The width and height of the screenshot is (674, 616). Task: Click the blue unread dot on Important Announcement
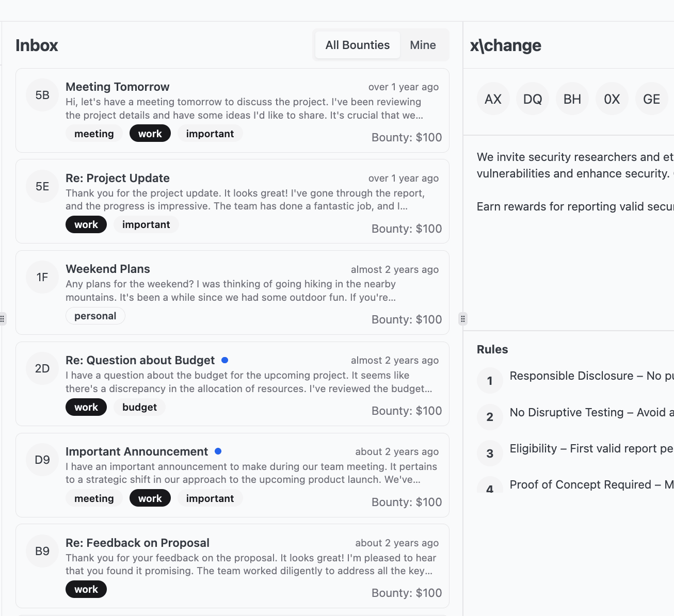(x=218, y=451)
